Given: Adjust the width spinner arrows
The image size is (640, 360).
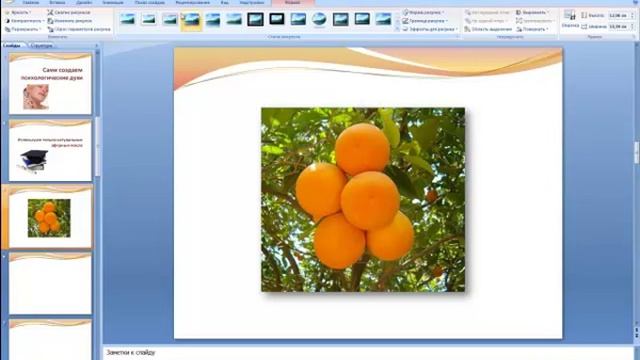Looking at the screenshot, I should click(633, 26).
